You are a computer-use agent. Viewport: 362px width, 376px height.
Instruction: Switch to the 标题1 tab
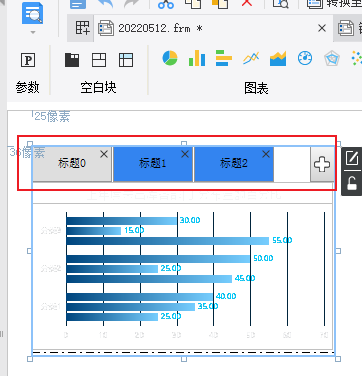(153, 164)
